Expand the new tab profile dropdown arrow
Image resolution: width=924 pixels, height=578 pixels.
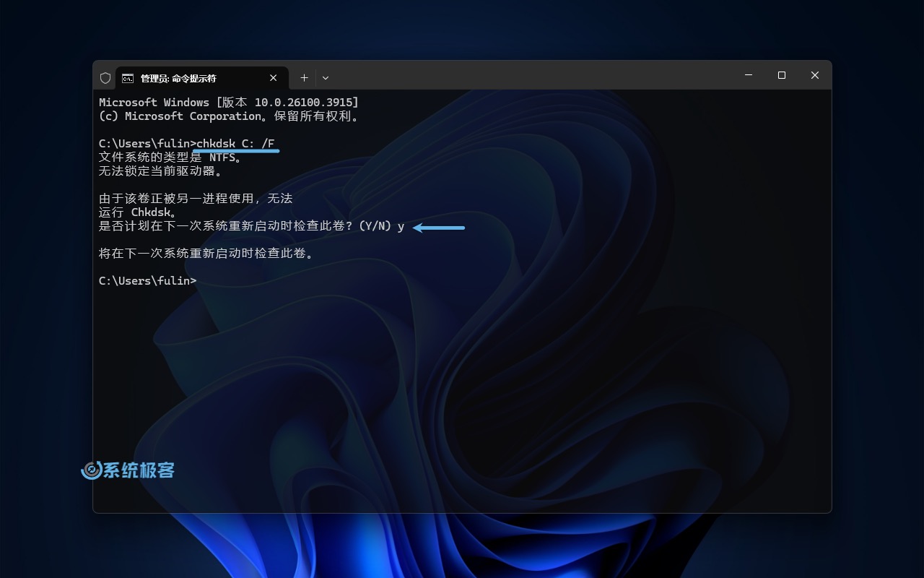[x=326, y=77]
